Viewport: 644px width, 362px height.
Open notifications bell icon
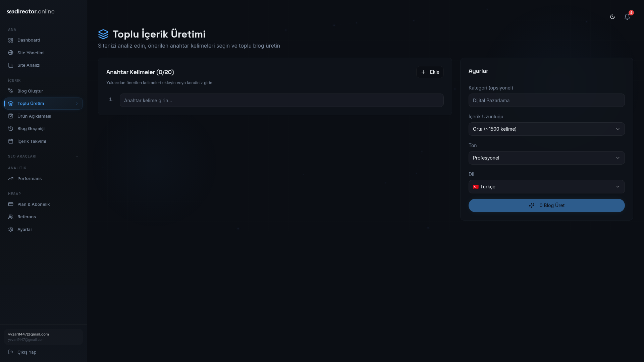[x=627, y=17]
